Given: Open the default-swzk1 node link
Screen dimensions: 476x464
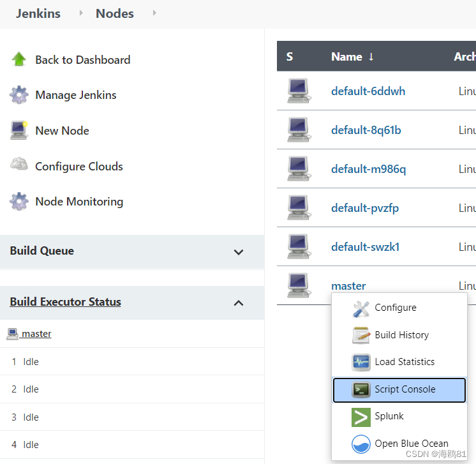Looking at the screenshot, I should 365,247.
